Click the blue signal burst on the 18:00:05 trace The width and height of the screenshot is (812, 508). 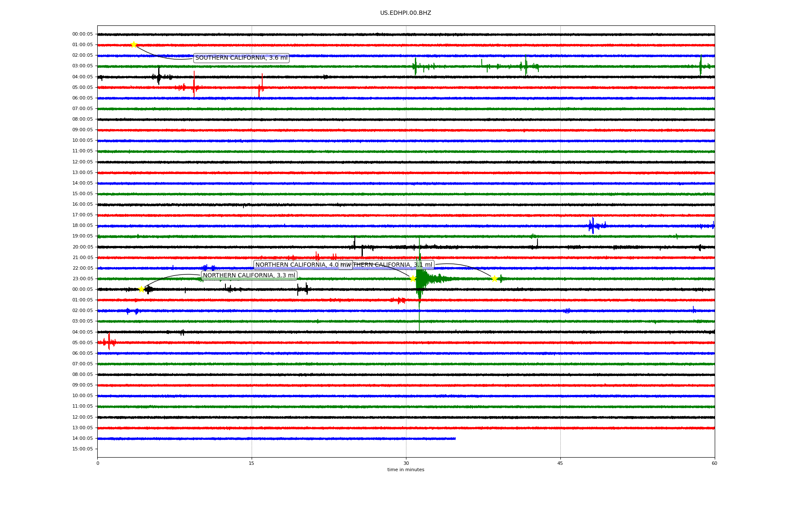pos(593,226)
